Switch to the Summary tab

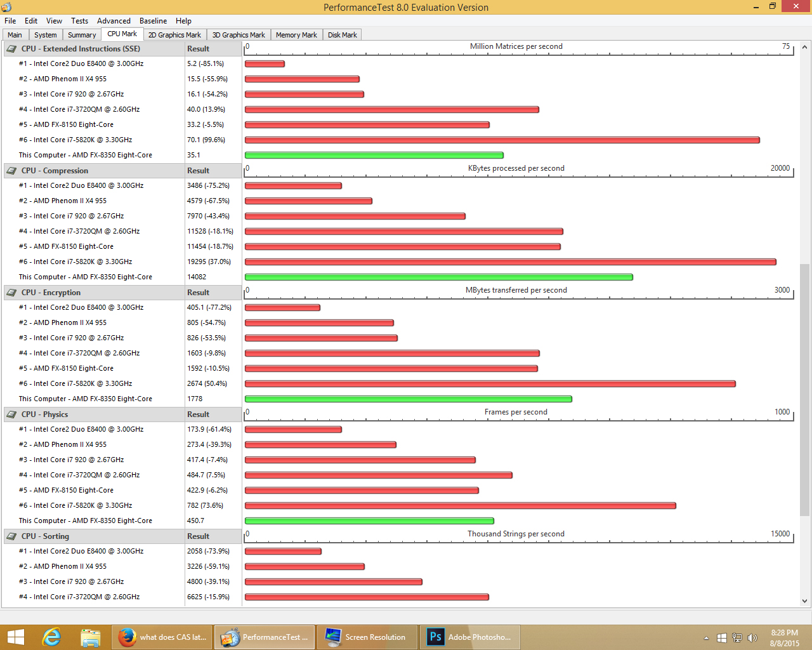point(82,35)
